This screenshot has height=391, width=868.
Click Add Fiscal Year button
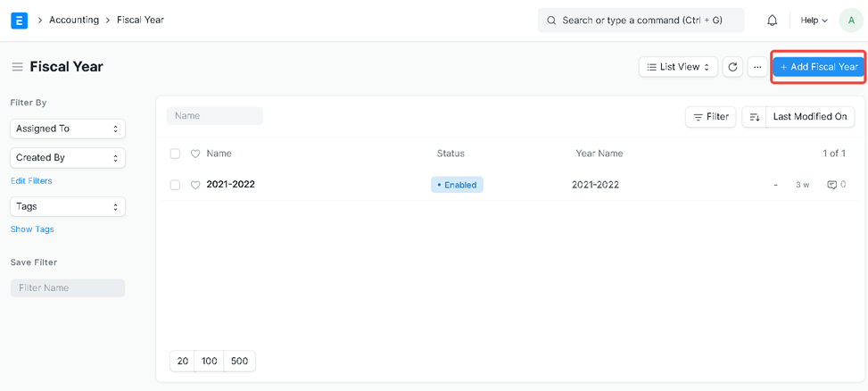point(818,67)
